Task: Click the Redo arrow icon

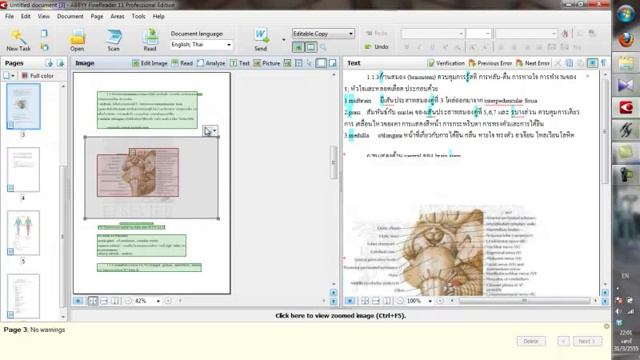Action: point(369,33)
